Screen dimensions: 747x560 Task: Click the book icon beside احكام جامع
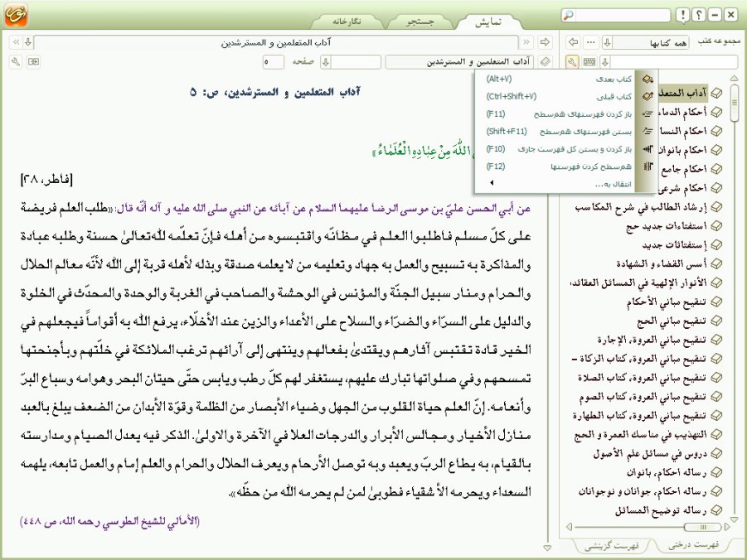[x=716, y=169]
